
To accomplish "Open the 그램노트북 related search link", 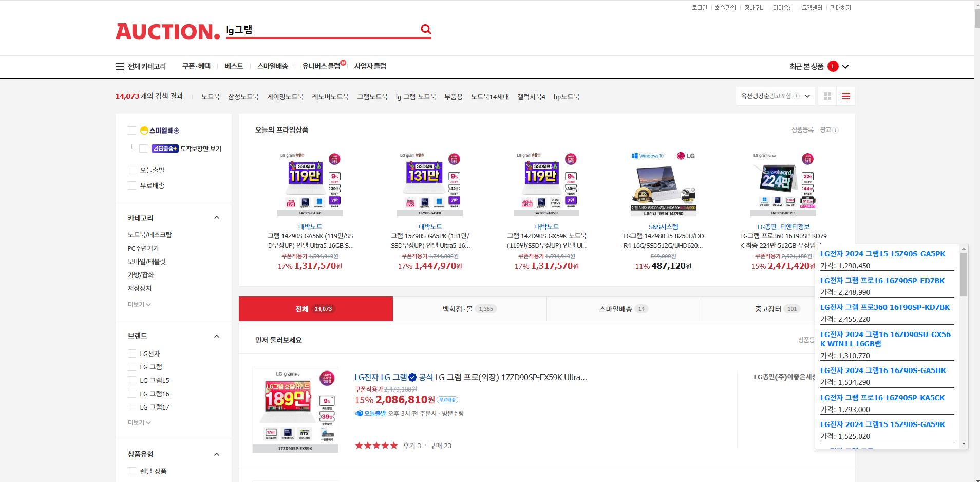I will [x=372, y=97].
